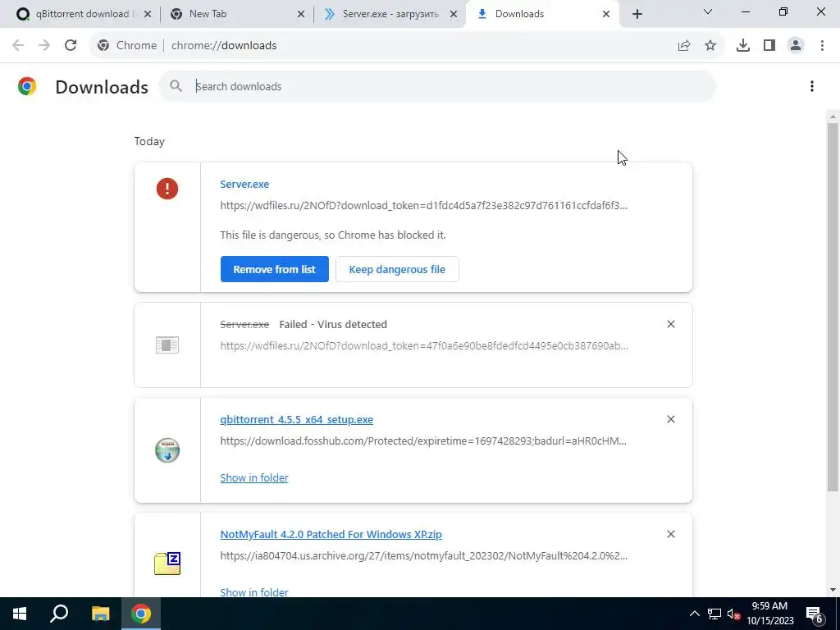Open the Downloads page three-dot actions menu
Viewport: 840px width, 630px height.
pyautogui.click(x=812, y=86)
